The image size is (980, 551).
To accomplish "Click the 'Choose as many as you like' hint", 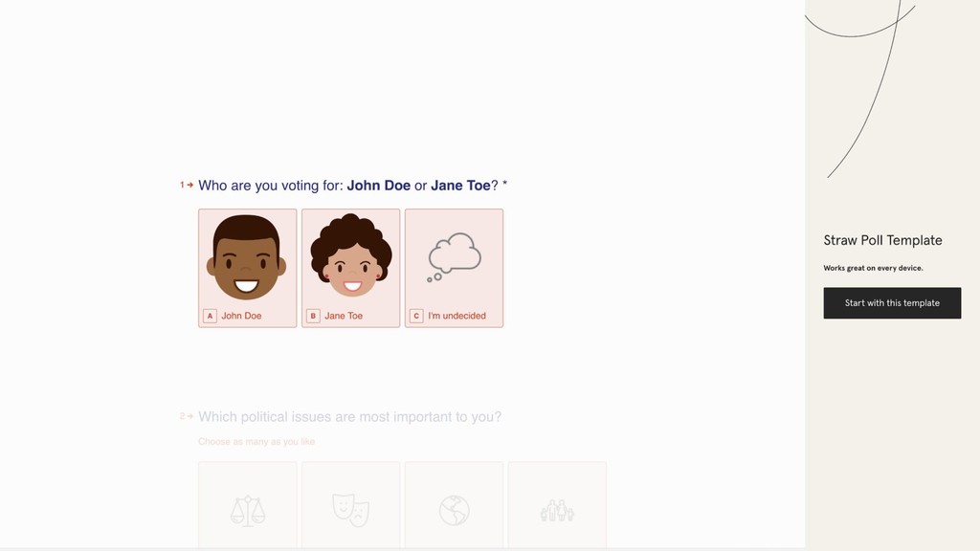I will [256, 442].
